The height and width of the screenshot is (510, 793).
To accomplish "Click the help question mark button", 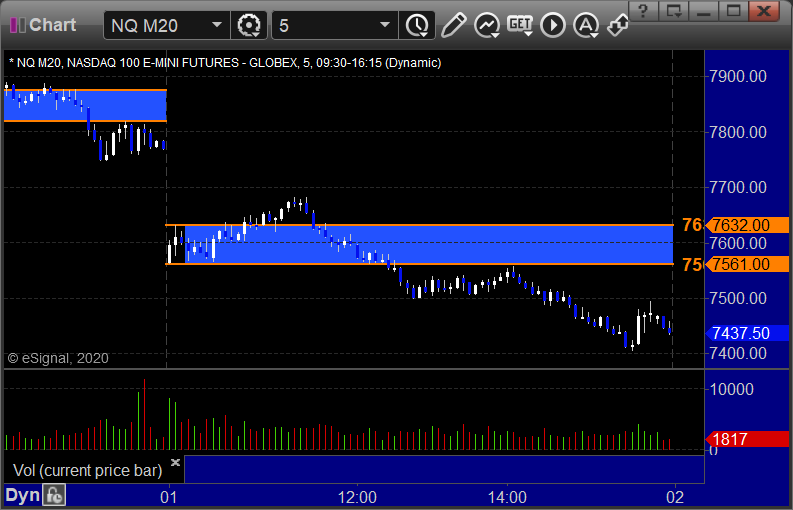I will click(x=643, y=10).
